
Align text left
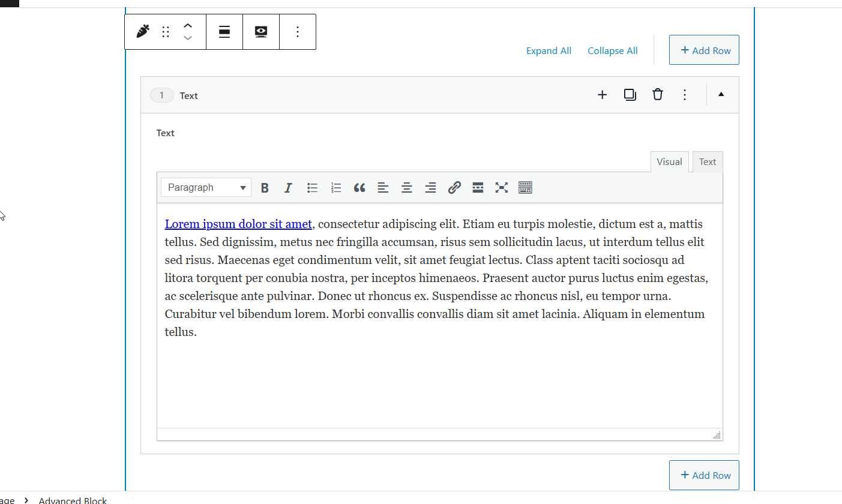383,188
